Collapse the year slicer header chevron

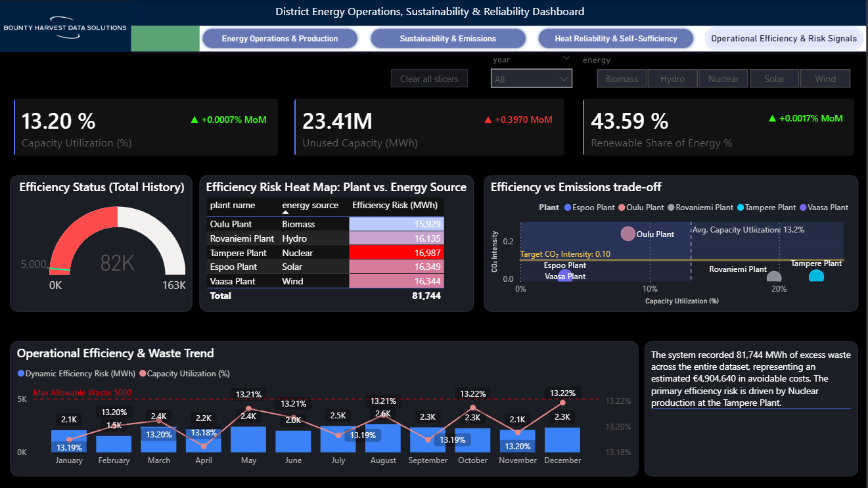tap(566, 58)
